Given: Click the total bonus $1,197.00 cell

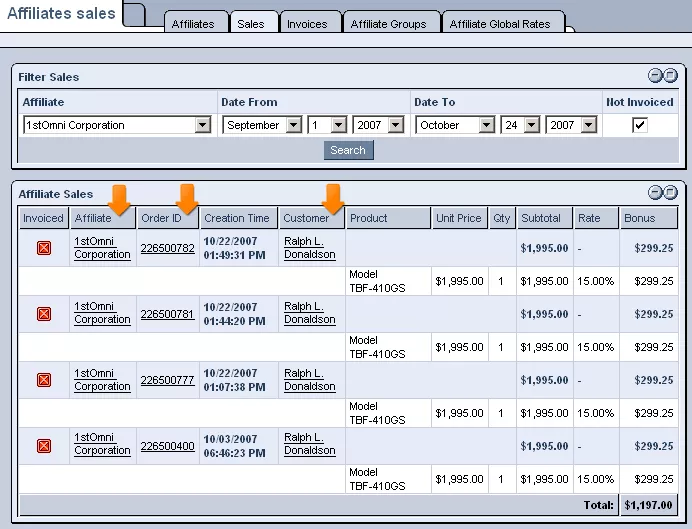Looking at the screenshot, I should point(648,505).
